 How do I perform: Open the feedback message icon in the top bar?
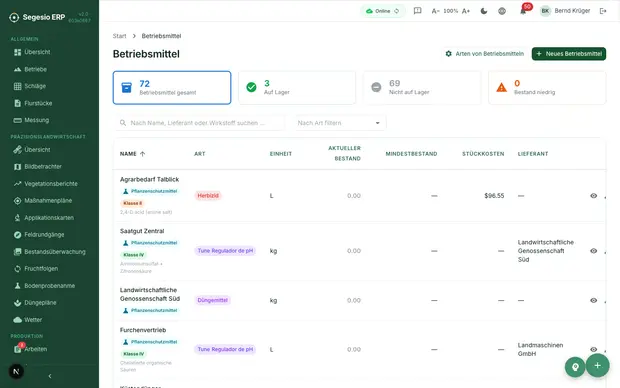417,11
